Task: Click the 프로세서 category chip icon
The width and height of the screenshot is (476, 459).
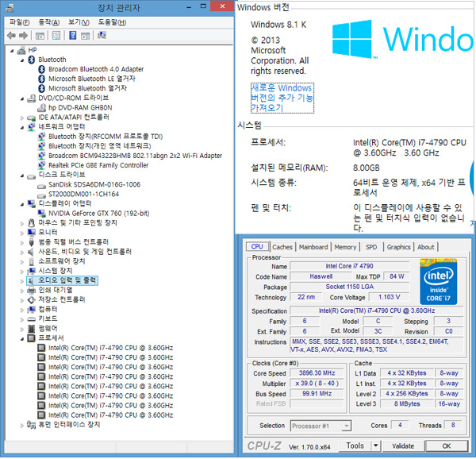Action: [31, 338]
